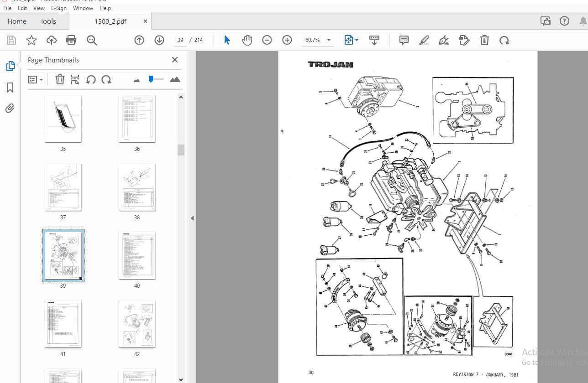This screenshot has width=588, height=383.
Task: Open the Window menu
Action: tap(83, 8)
